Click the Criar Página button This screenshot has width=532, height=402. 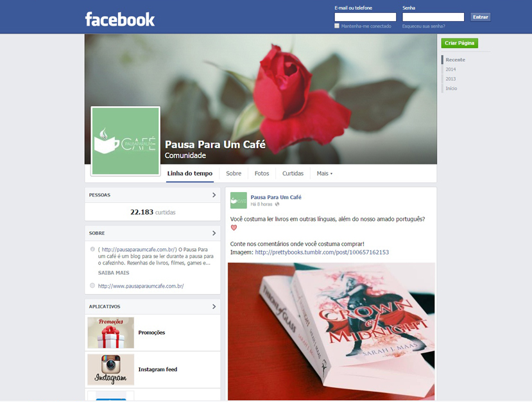pos(459,43)
